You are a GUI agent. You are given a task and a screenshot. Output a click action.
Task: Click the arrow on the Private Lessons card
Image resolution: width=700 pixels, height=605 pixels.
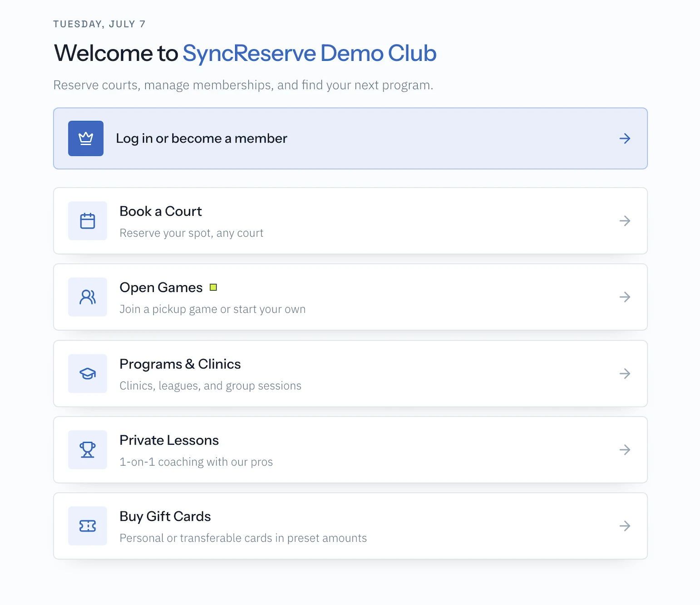pyautogui.click(x=625, y=450)
